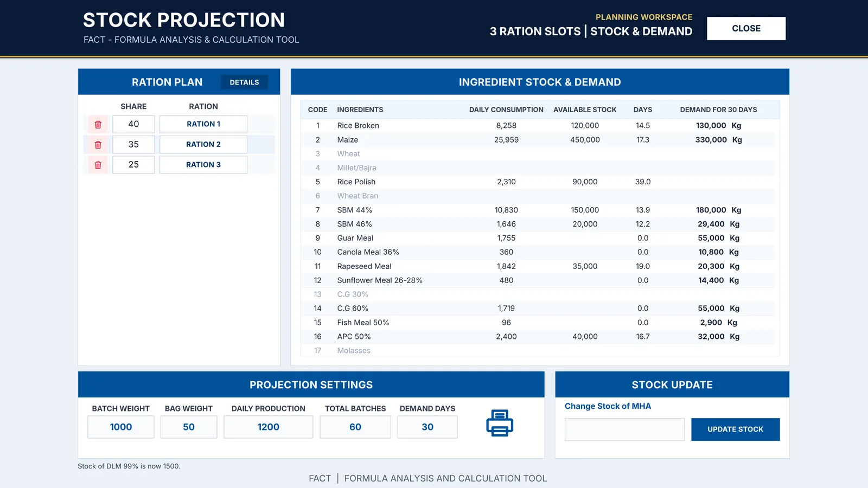Delete the RATION 1 row with trash icon
868x488 pixels.
[x=98, y=124]
